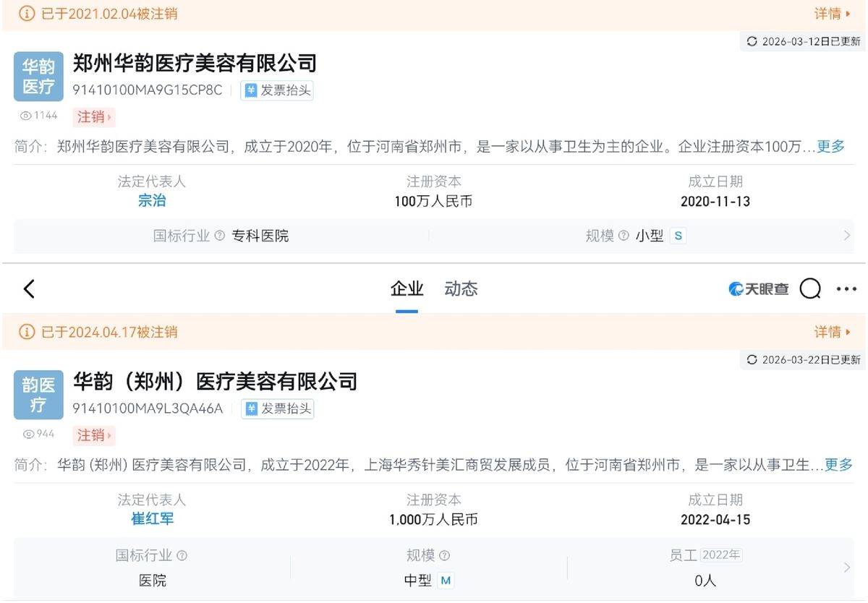This screenshot has height=603, width=868.
Task: Tap help icon next to first 国标行业
Action: [220, 236]
